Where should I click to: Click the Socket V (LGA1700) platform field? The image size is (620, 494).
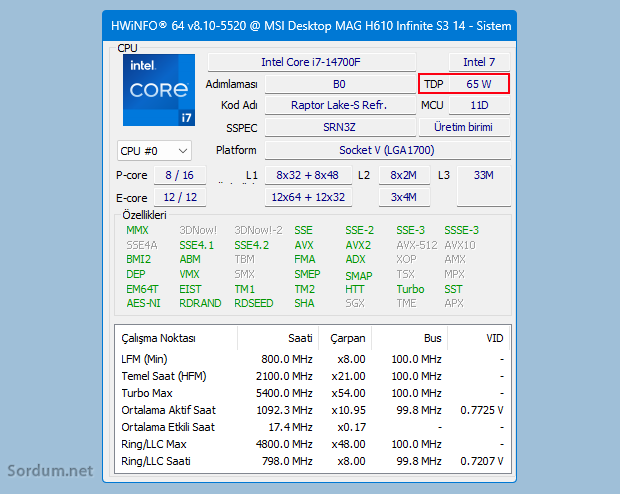[x=387, y=150]
